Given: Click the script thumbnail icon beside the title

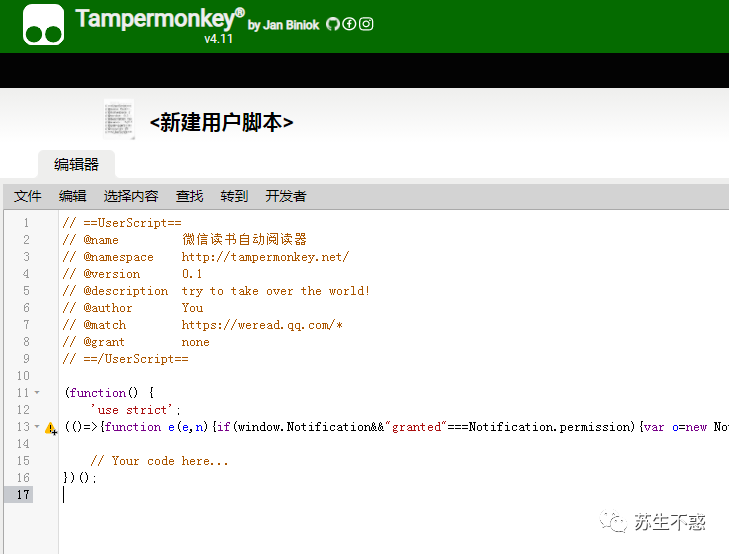Looking at the screenshot, I should 119,119.
